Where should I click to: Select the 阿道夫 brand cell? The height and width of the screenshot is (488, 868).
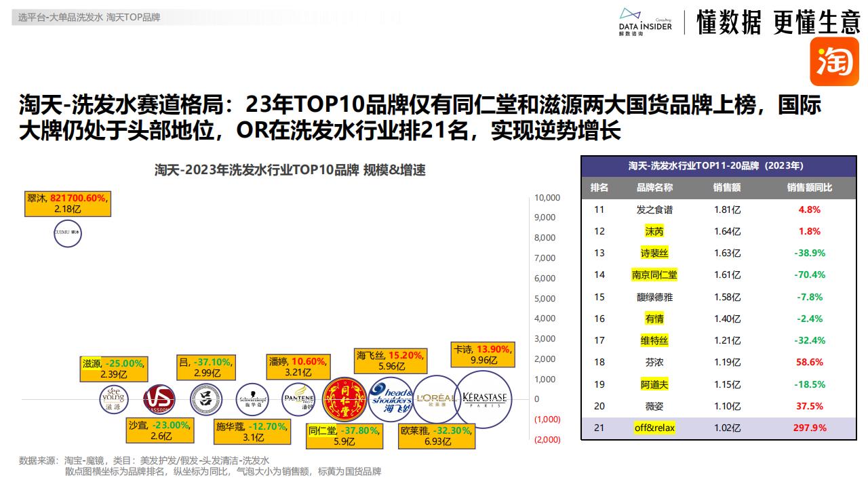(x=654, y=384)
